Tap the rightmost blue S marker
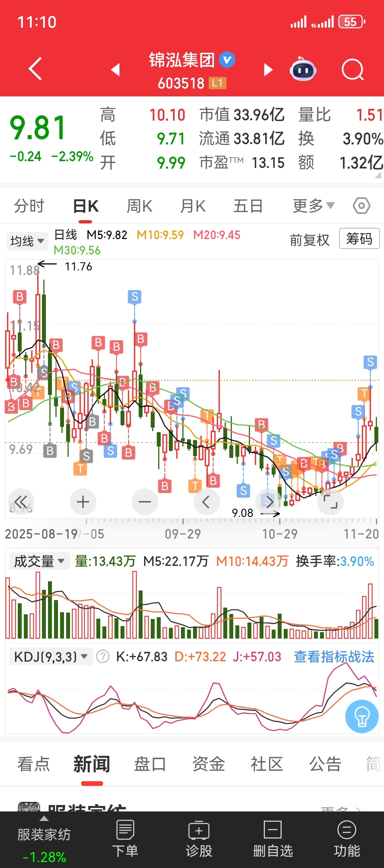 (x=370, y=362)
